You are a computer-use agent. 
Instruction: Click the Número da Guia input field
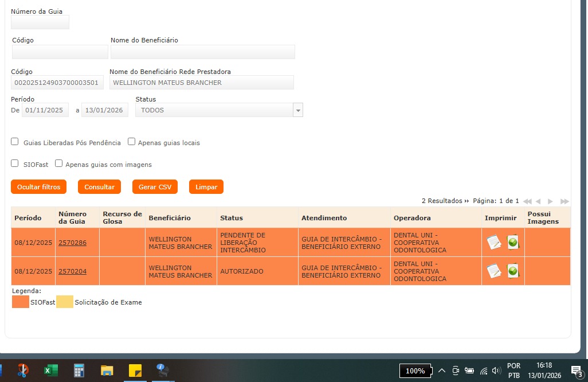click(x=40, y=22)
